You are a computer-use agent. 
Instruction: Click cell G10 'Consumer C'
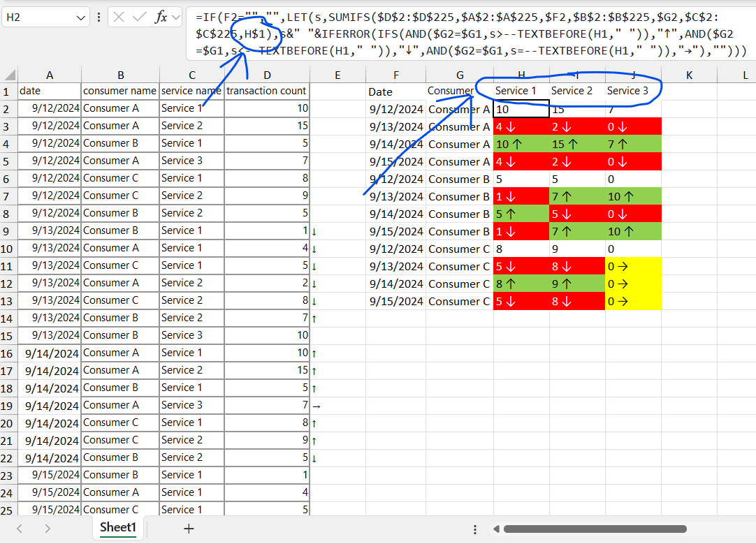(x=460, y=249)
